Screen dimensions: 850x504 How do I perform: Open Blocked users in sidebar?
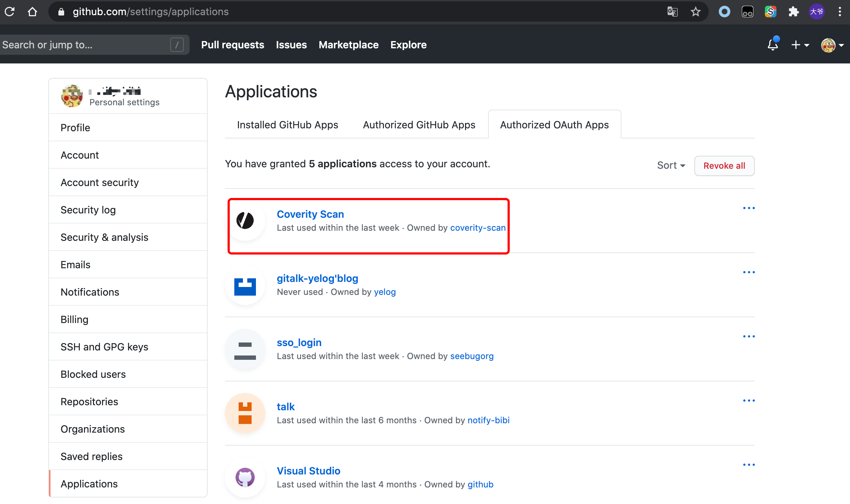coord(128,374)
